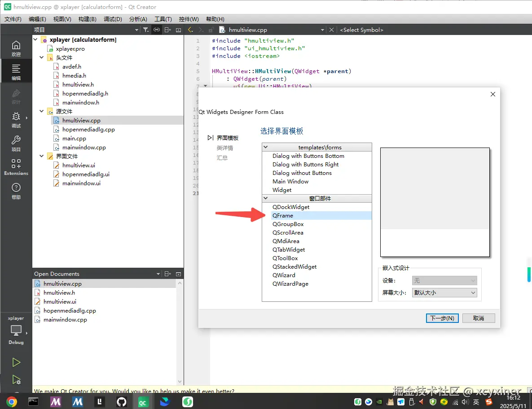This screenshot has height=409, width=532.
Task: Open the terminal from the taskbar
Action: click(33, 402)
